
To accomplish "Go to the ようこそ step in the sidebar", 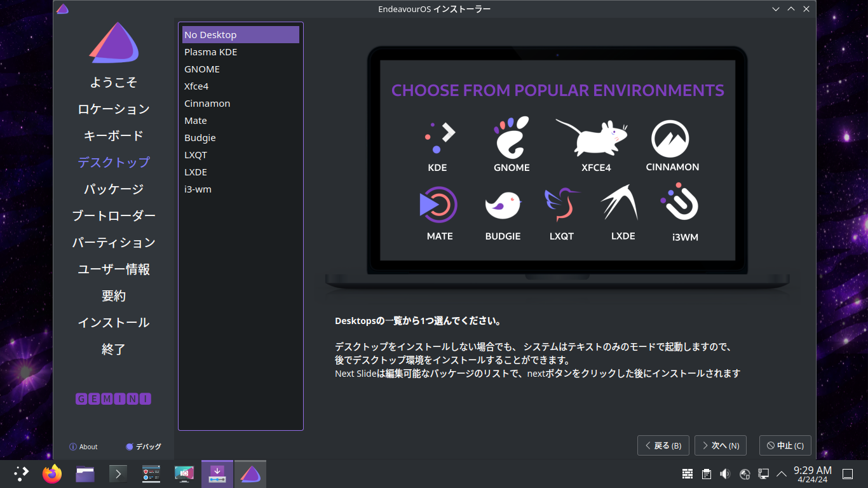I will [x=114, y=83].
